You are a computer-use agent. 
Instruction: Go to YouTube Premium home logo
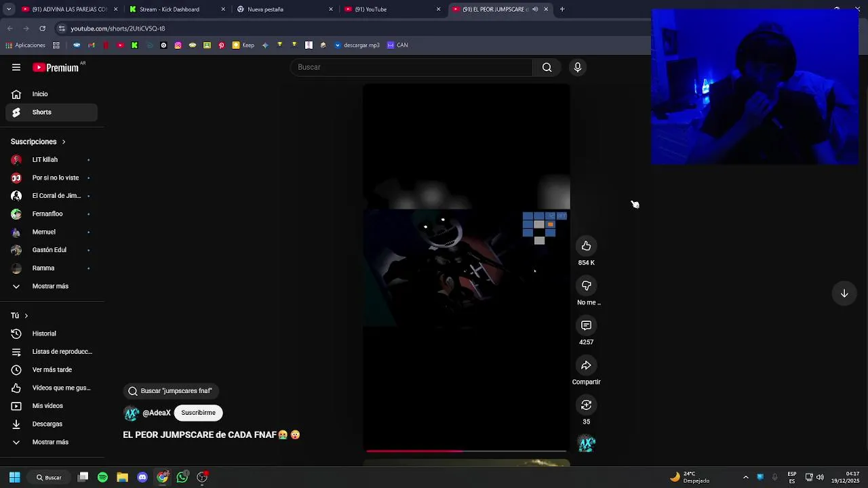pos(57,67)
